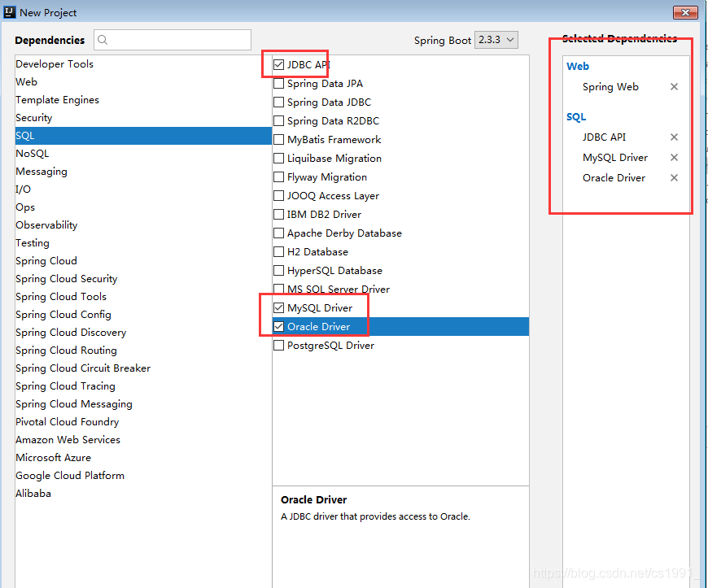The image size is (708, 588).
Task: Select the Ops category
Action: click(143, 207)
